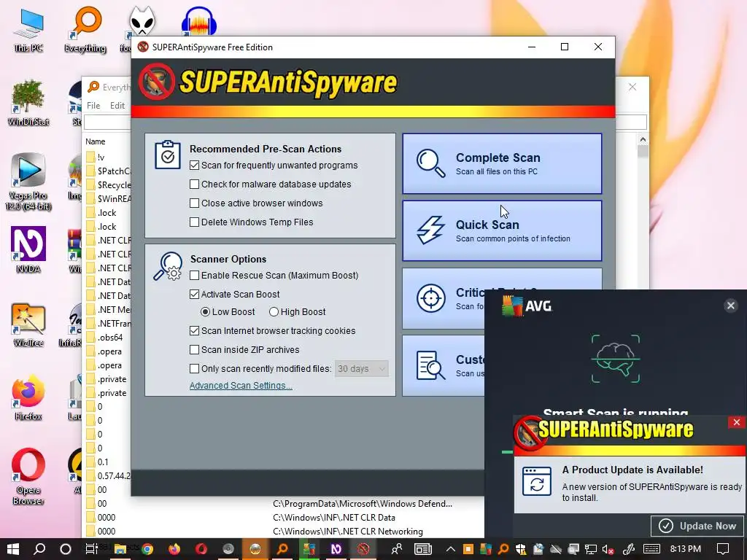
Task: Open the 30 days dropdown
Action: click(x=362, y=368)
